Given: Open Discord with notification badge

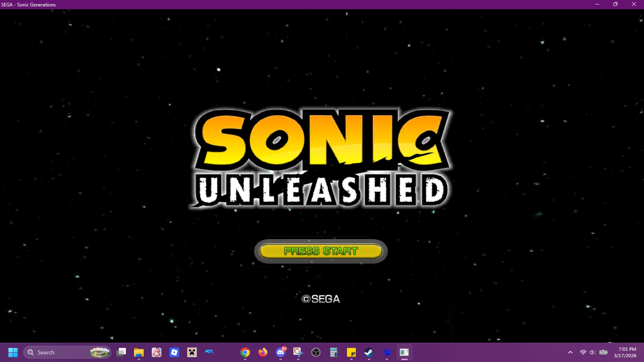Looking at the screenshot, I should [281, 352].
